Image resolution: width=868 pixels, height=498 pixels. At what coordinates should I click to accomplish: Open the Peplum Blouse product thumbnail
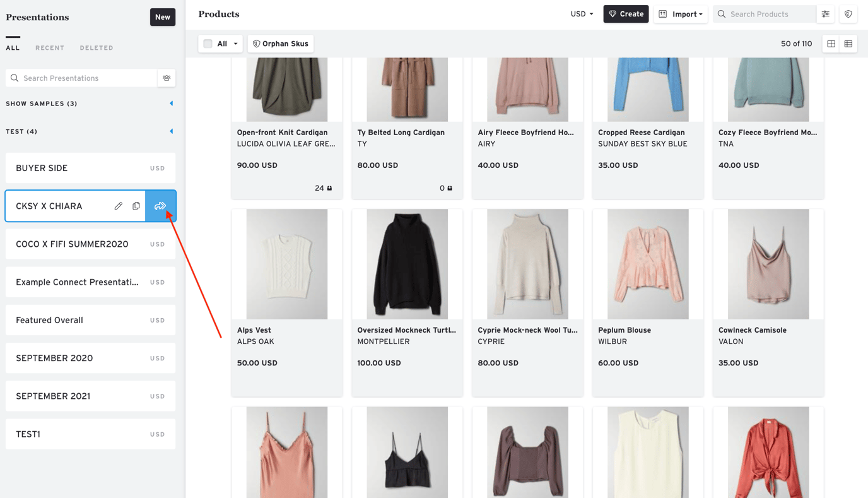point(648,264)
